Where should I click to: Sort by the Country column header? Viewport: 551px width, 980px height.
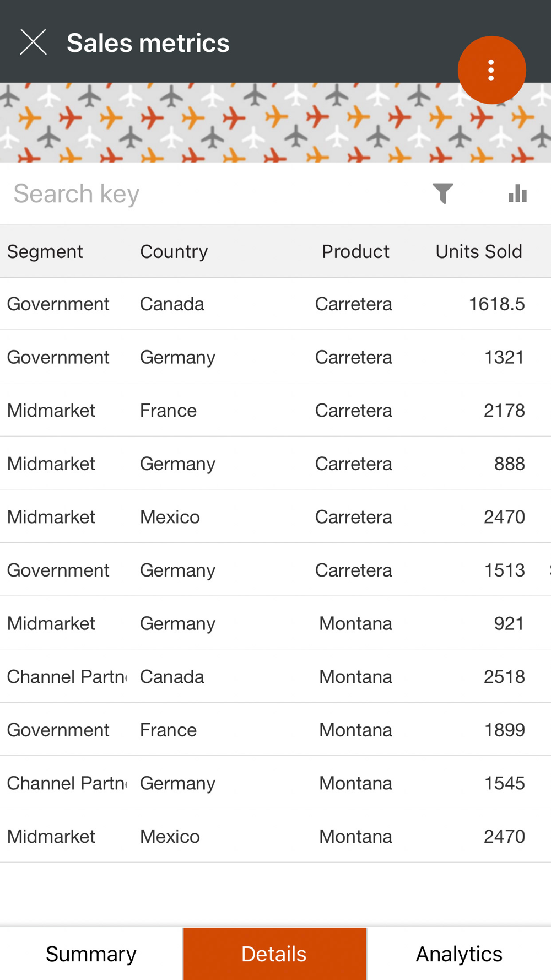[174, 251]
